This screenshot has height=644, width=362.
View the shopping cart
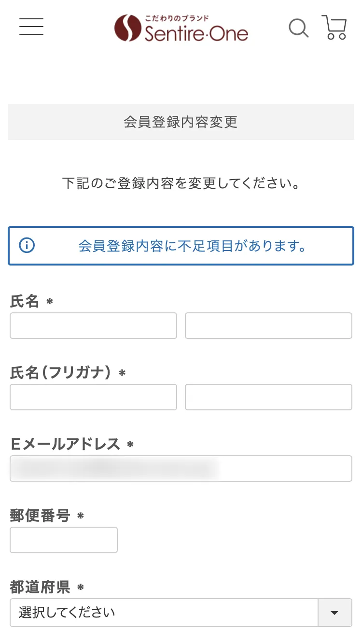(334, 27)
